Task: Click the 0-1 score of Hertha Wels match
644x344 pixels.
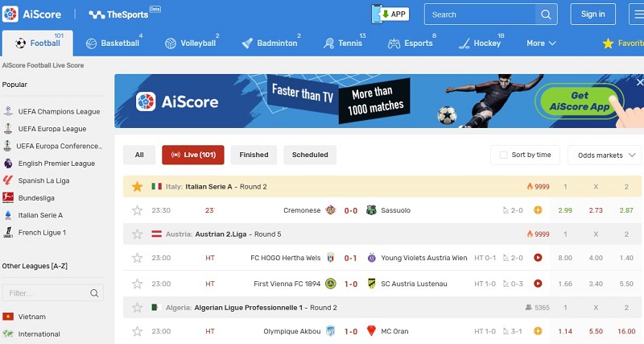Action: coord(350,258)
